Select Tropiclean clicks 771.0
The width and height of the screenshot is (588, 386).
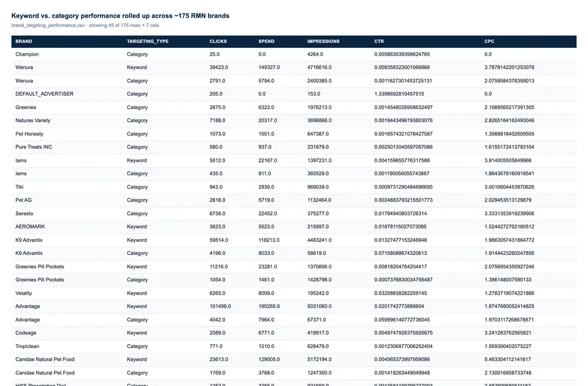coord(216,346)
